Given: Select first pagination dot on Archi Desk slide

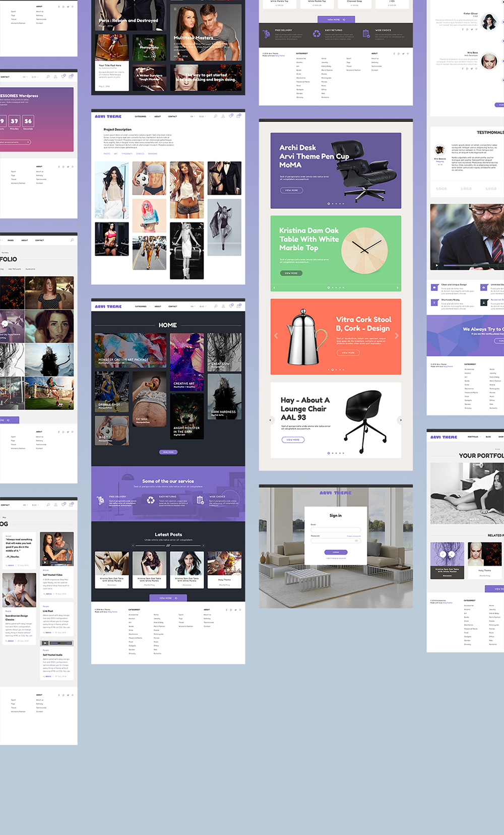Looking at the screenshot, I should point(329,204).
